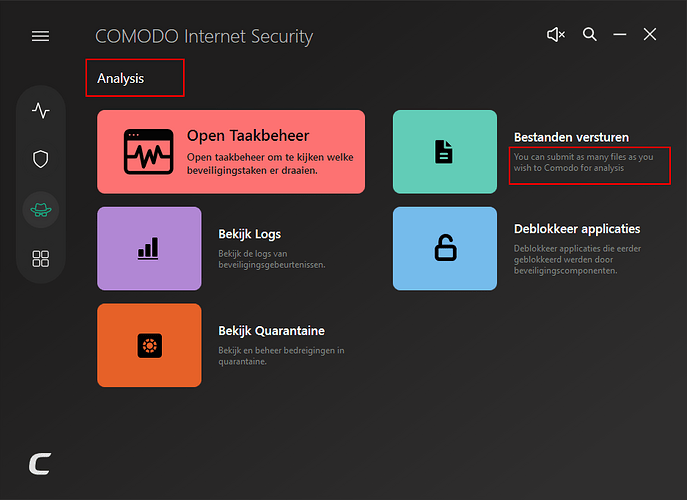Open the activity pulse sidebar section
The height and width of the screenshot is (500, 687).
coord(41,110)
